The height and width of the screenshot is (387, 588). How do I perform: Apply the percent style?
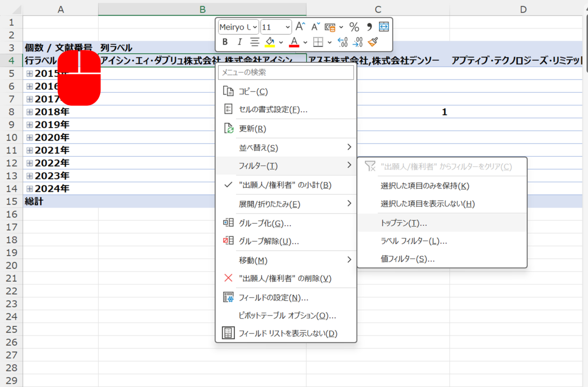[354, 27]
